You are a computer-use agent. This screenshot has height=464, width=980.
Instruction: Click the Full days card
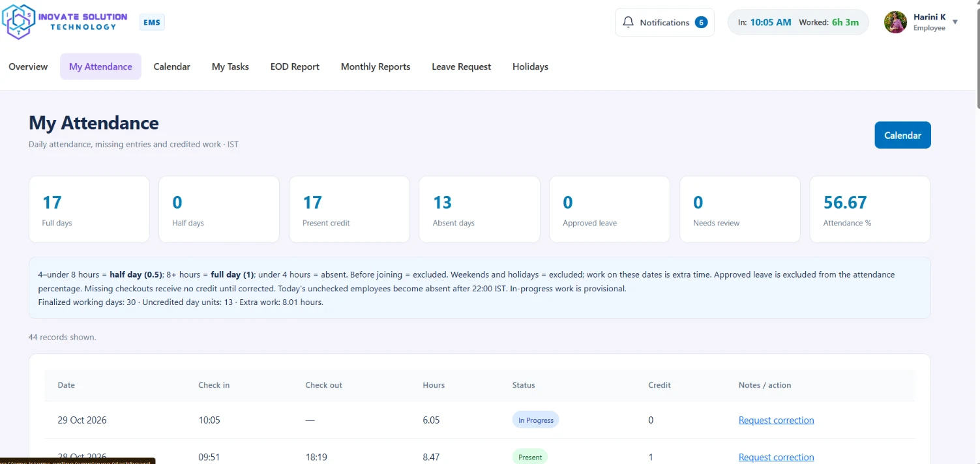[x=89, y=209]
